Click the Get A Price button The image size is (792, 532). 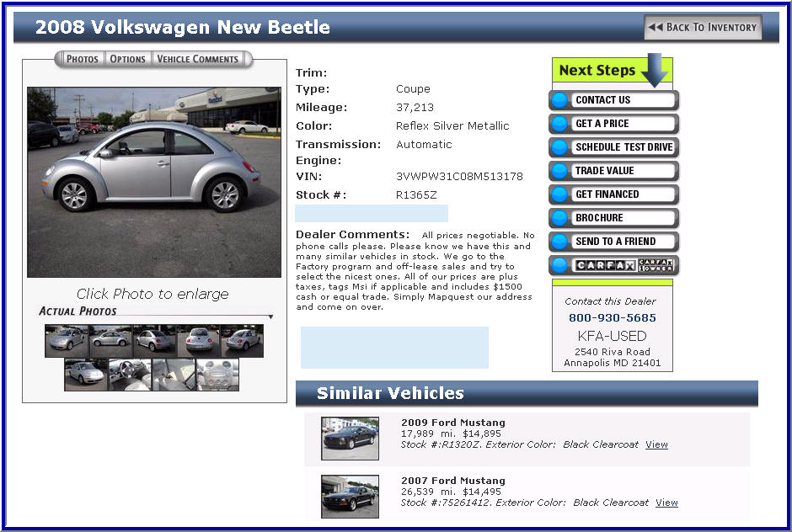point(613,124)
